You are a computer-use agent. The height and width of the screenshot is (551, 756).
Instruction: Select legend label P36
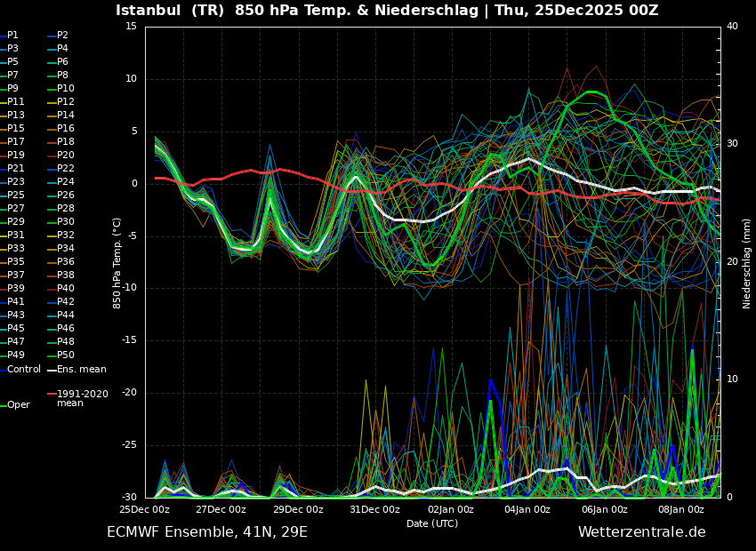[x=61, y=261]
